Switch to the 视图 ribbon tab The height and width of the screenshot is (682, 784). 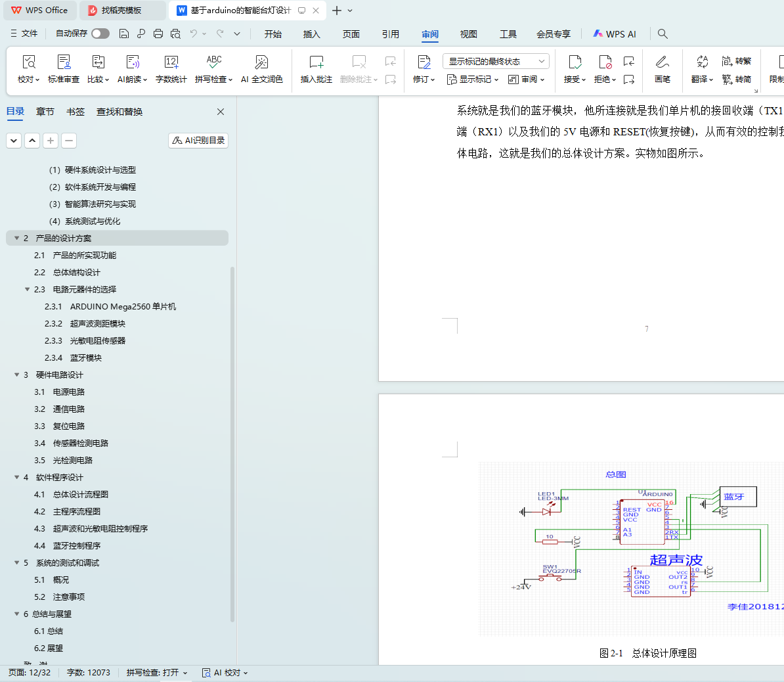468,34
